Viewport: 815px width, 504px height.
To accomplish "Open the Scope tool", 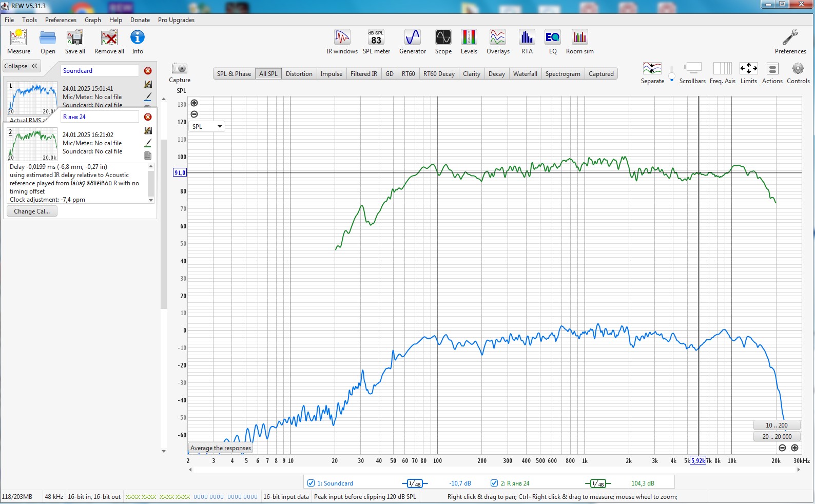I will pyautogui.click(x=443, y=42).
